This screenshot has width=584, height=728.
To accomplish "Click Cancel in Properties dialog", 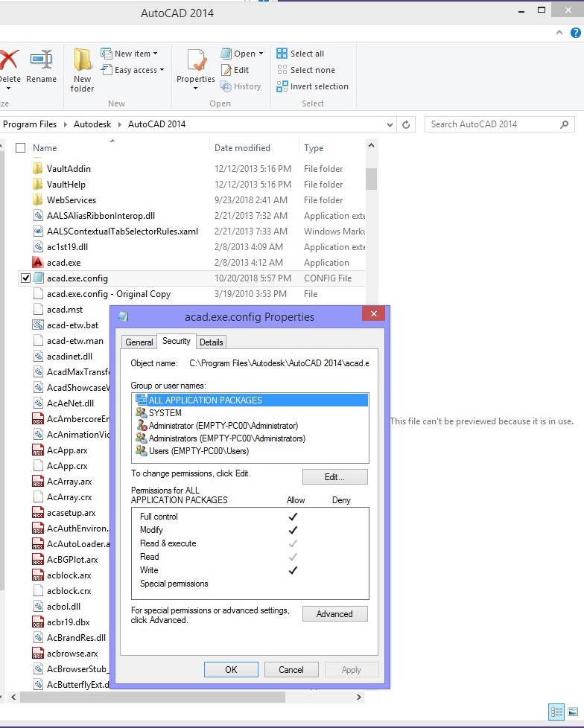I will pos(291,669).
